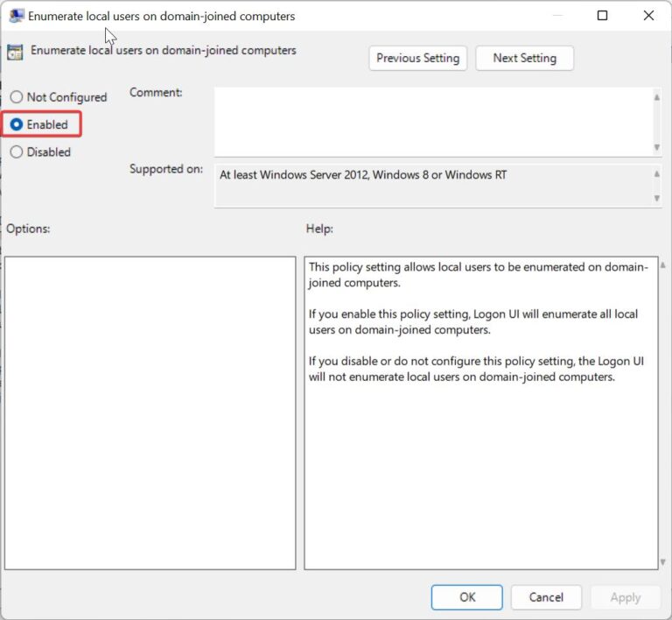Click Supported on box scroll up arrow
The height and width of the screenshot is (620, 672).
pos(656,173)
